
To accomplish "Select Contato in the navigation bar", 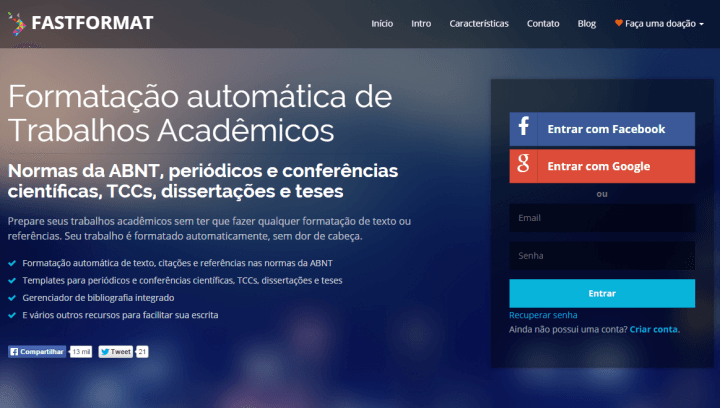I will [x=543, y=23].
